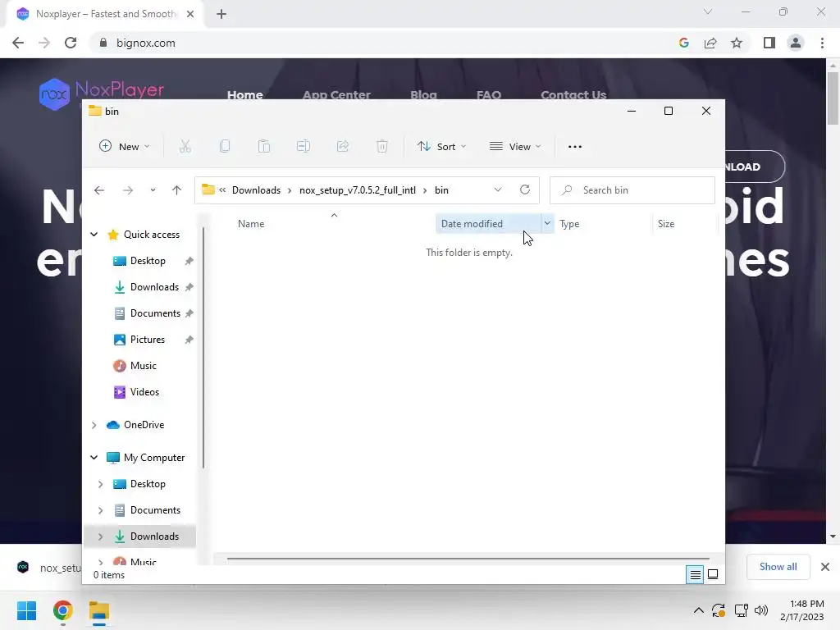Open Contact Us on NoxPlayer site

tap(573, 95)
